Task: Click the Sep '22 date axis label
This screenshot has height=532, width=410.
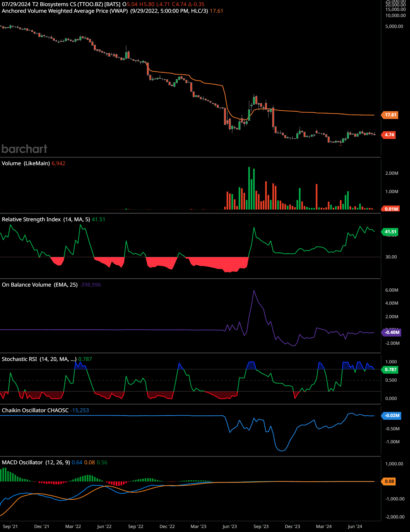Action: coord(136,526)
